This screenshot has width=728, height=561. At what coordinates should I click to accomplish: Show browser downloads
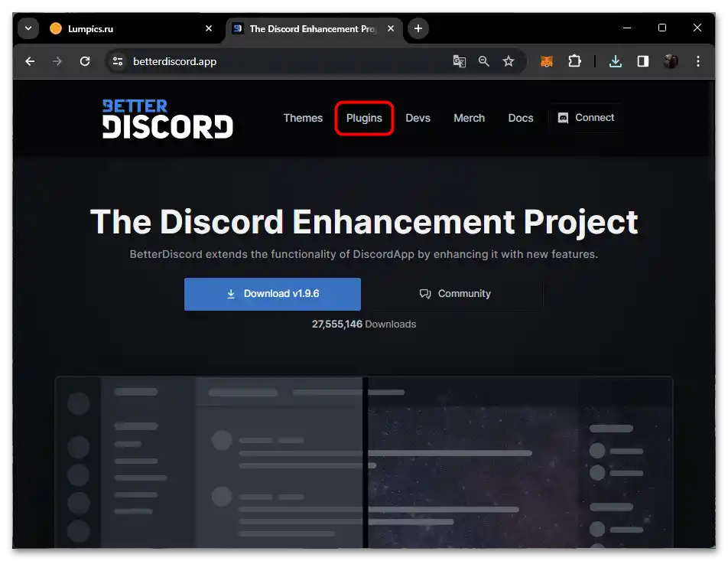pyautogui.click(x=615, y=61)
